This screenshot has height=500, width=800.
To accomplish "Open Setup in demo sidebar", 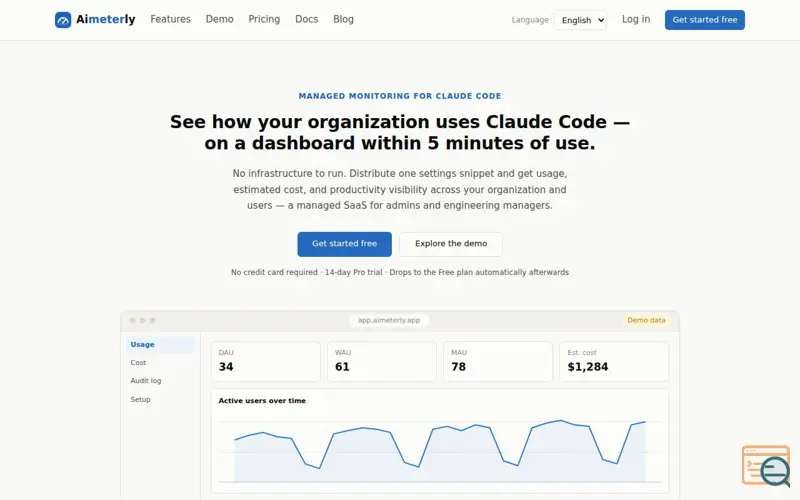I will pos(140,399).
